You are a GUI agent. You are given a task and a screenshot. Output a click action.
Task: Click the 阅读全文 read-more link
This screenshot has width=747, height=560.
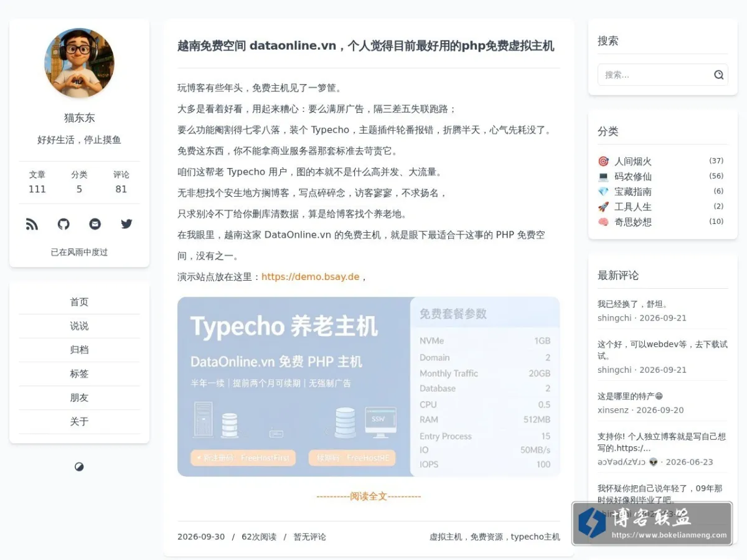[x=369, y=496]
